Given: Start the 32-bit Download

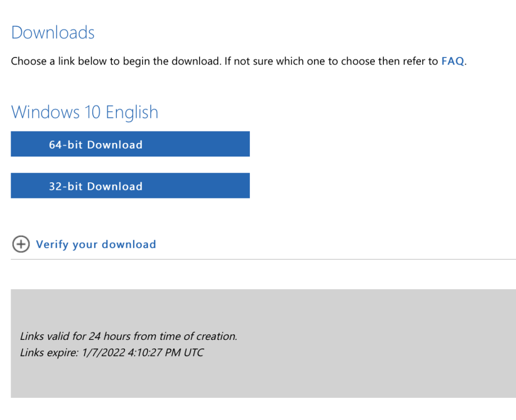Looking at the screenshot, I should (130, 186).
